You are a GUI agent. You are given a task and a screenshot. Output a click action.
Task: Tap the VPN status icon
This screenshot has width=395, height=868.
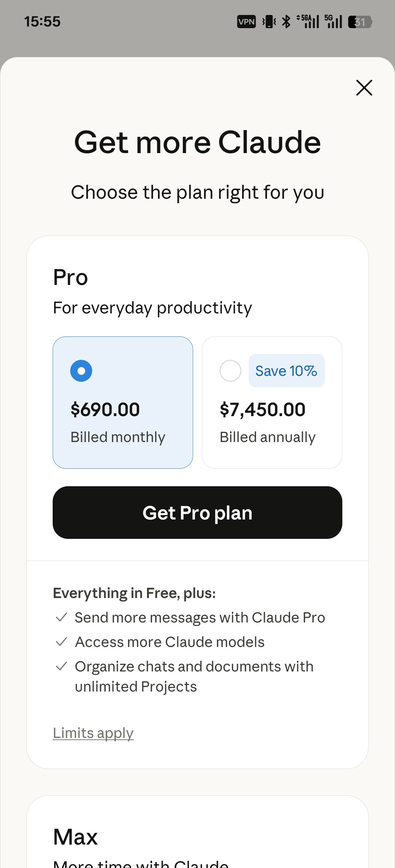coord(246,22)
